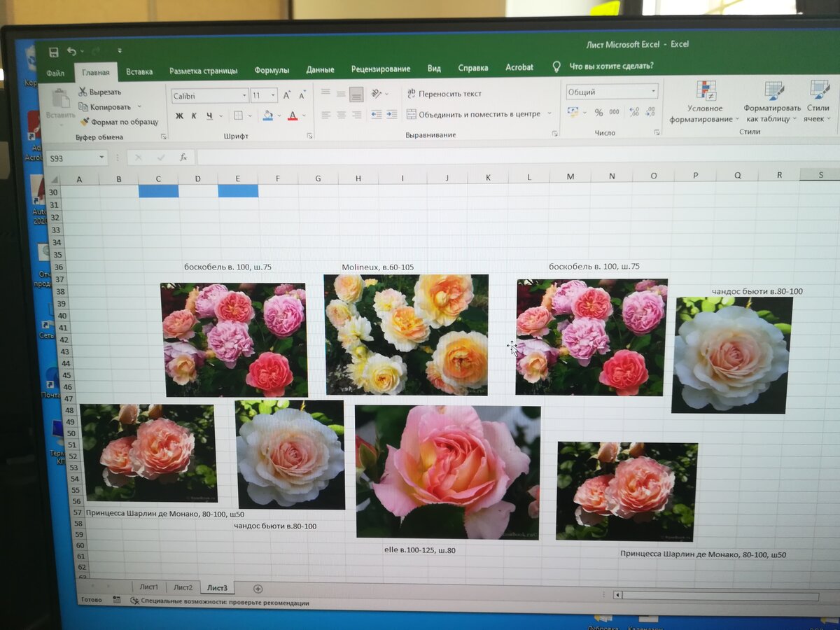Add a new sheet with the plus button
Viewport: 840px width, 630px height.
coord(258,589)
